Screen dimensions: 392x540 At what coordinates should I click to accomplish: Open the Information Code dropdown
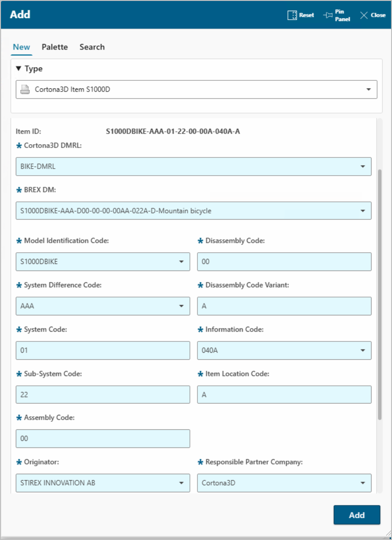[363, 350]
